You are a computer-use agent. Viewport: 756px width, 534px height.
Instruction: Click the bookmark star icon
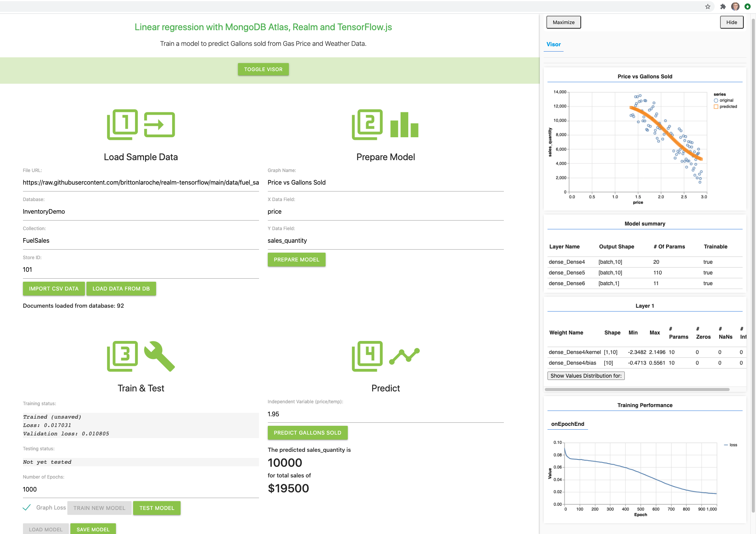point(708,6)
